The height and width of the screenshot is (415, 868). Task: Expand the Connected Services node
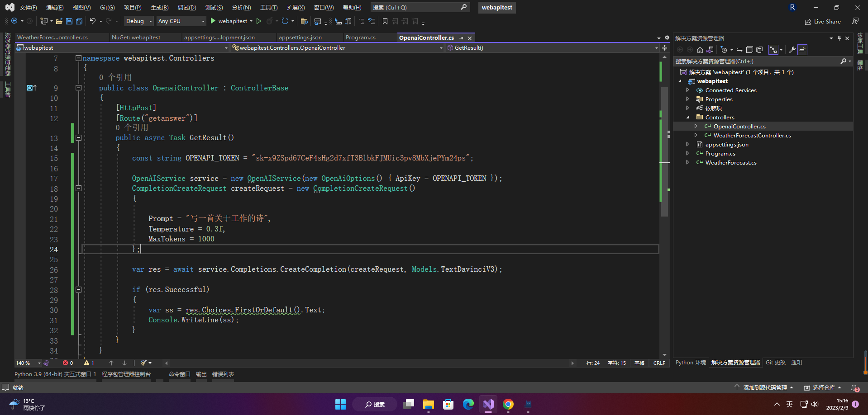(x=687, y=90)
